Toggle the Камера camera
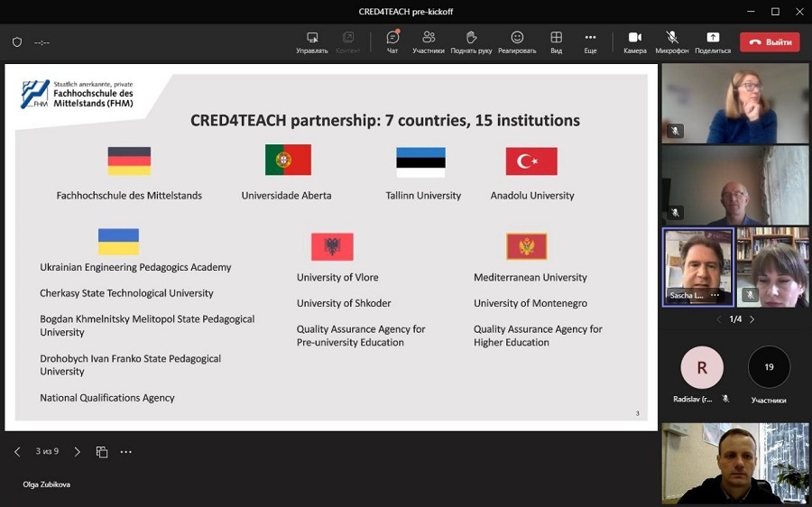Screen dimensions: 812x507 (x=635, y=42)
